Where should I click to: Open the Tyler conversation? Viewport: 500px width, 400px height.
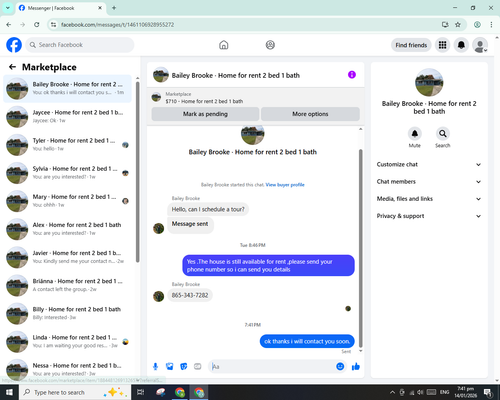pyautogui.click(x=68, y=145)
